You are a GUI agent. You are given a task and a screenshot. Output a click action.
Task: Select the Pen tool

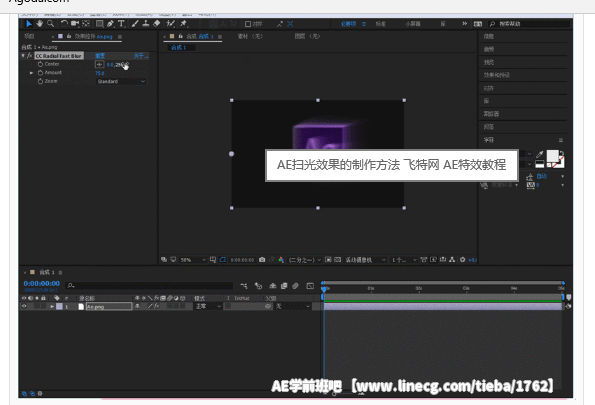(x=110, y=24)
